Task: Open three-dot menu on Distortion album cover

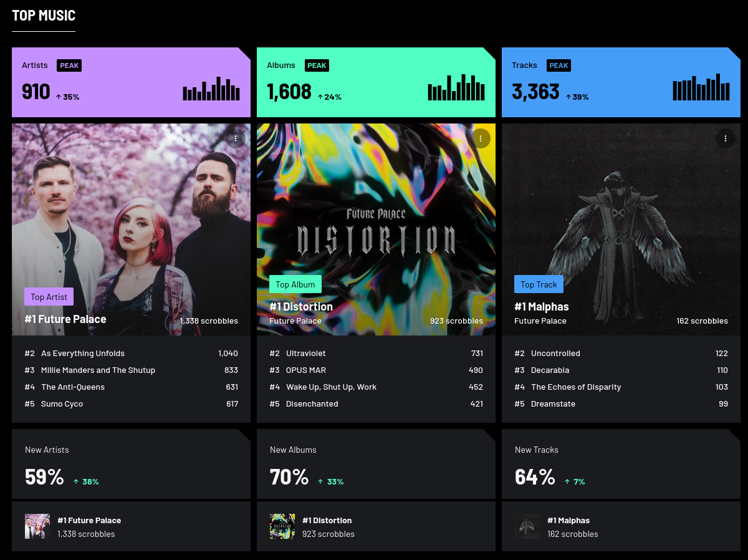Action: pyautogui.click(x=481, y=138)
